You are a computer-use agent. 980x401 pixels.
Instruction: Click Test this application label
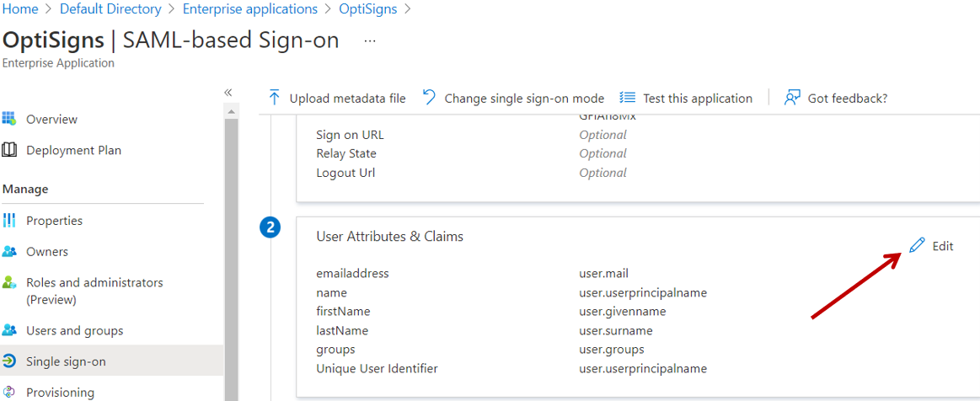698,99
